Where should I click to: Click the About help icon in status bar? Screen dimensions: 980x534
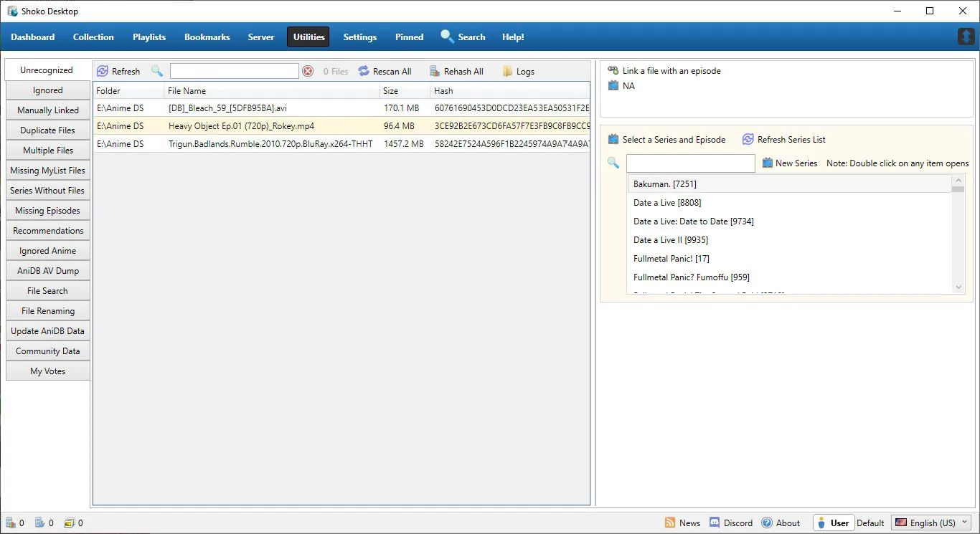point(767,523)
